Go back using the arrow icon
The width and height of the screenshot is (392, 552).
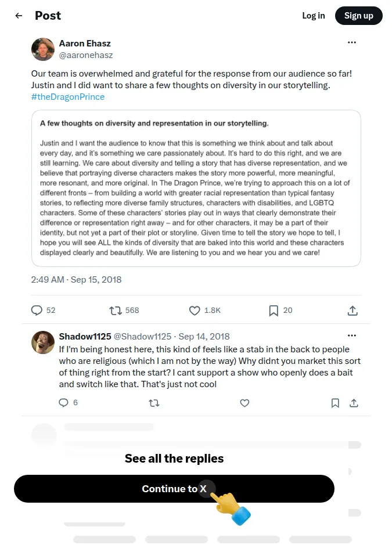coord(19,16)
